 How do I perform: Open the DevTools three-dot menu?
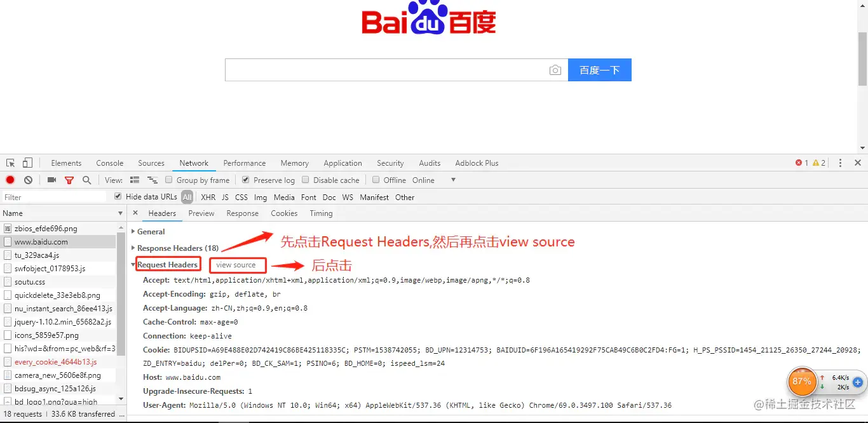point(841,163)
